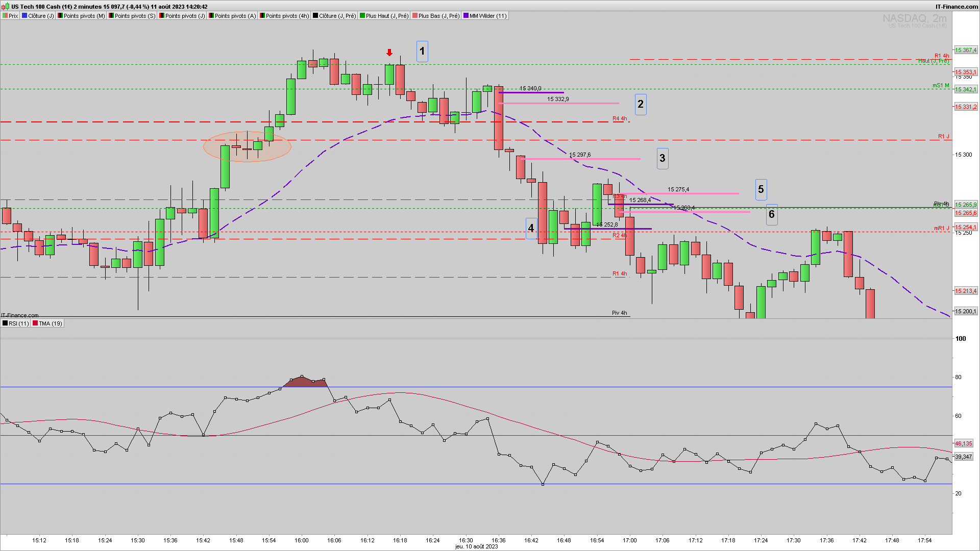Viewport: 980px width, 551px height.
Task: Select annotation label number 4
Action: pyautogui.click(x=531, y=228)
